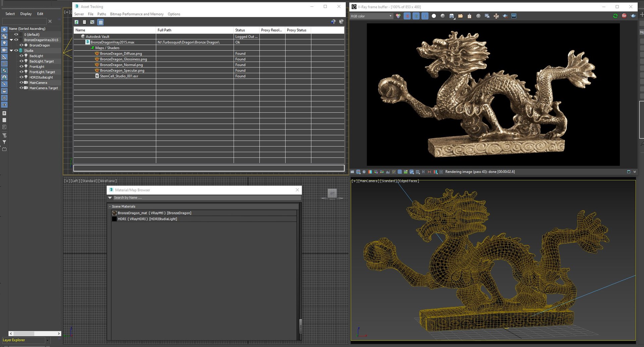
Task: Toggle cameras filter icon in Layer Explorer
Action: click(x=4, y=50)
